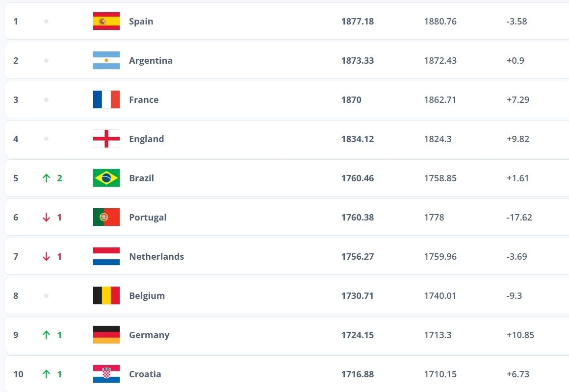Click Germany's green up arrow indicator
Image resolution: width=569 pixels, height=392 pixels.
coord(47,335)
